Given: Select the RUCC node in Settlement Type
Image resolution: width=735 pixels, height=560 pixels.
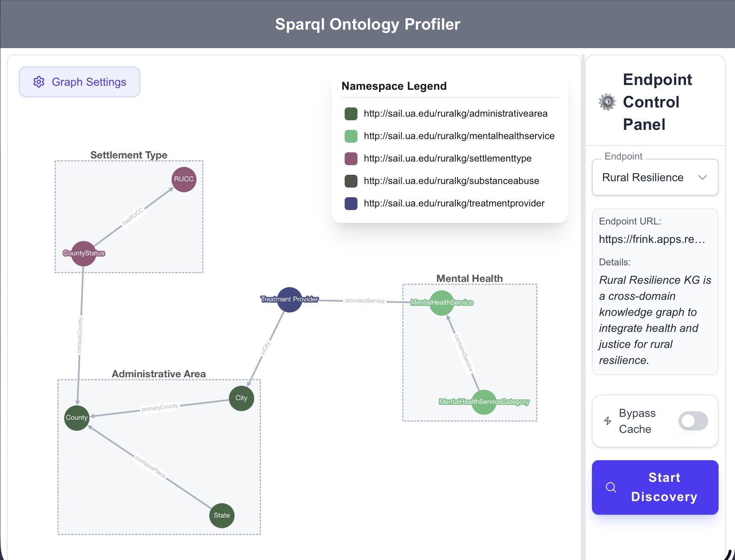Looking at the screenshot, I should (183, 179).
